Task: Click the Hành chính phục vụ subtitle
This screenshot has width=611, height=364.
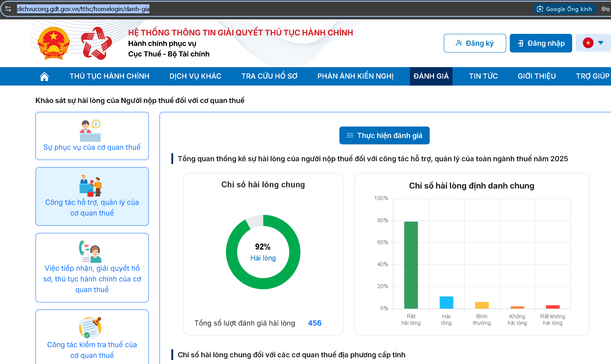Action: [162, 43]
